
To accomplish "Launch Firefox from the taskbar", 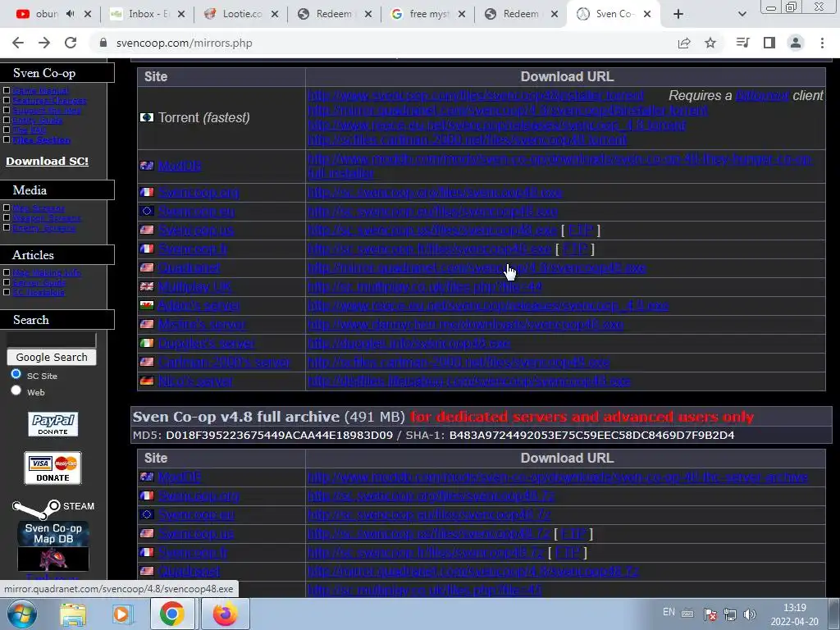I will click(x=225, y=614).
